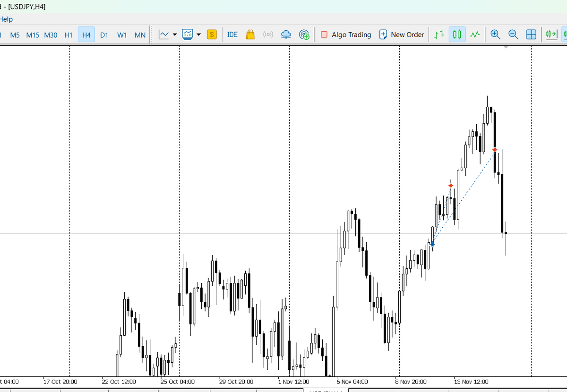This screenshot has height=392, width=567.
Task: Open the chart style line icon
Action: [164, 34]
